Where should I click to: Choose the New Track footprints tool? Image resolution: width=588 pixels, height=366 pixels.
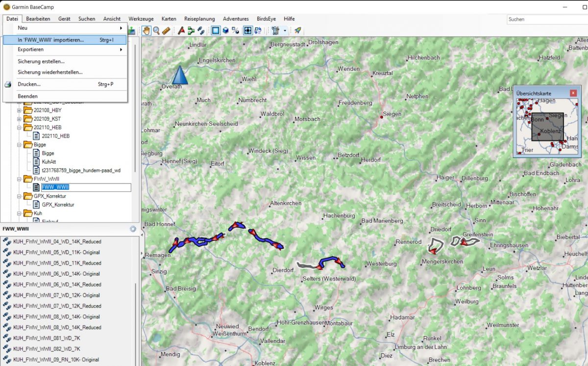201,30
